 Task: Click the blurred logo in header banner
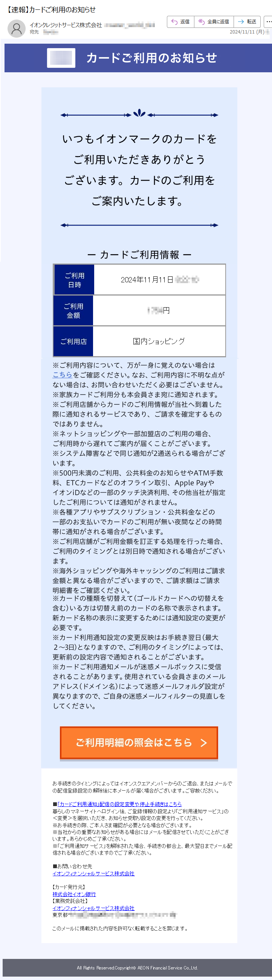pyautogui.click(x=61, y=58)
